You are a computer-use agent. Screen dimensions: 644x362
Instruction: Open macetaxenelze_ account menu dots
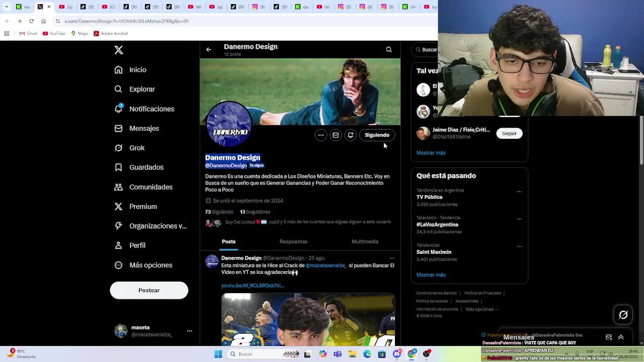click(x=190, y=331)
